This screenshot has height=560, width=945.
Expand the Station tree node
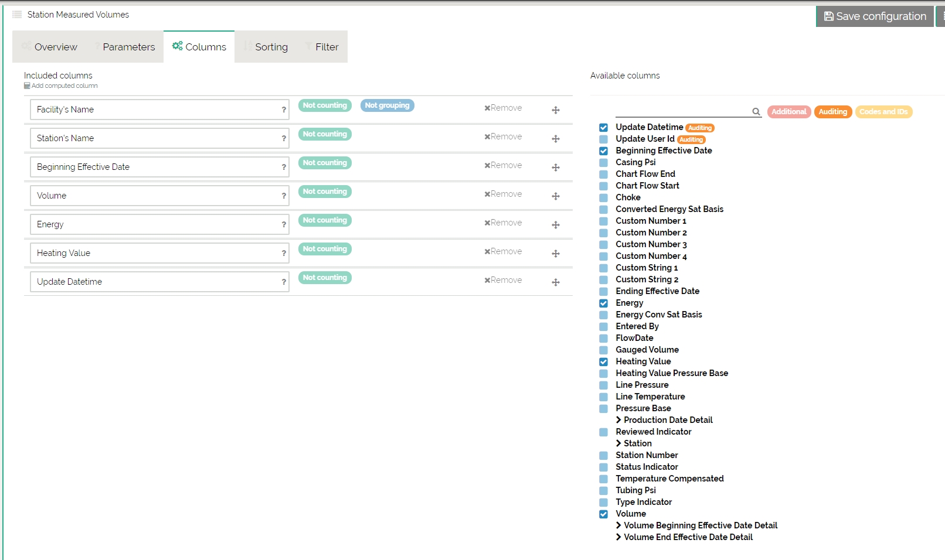[618, 443]
